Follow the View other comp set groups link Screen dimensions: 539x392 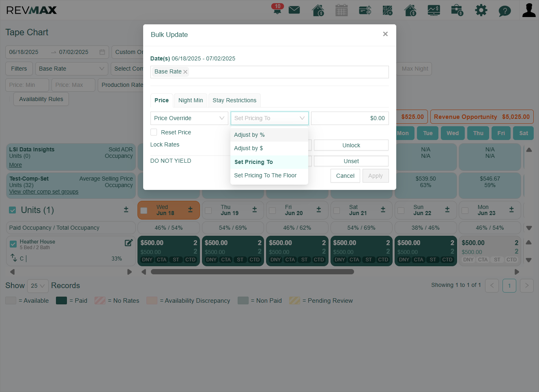44,192
